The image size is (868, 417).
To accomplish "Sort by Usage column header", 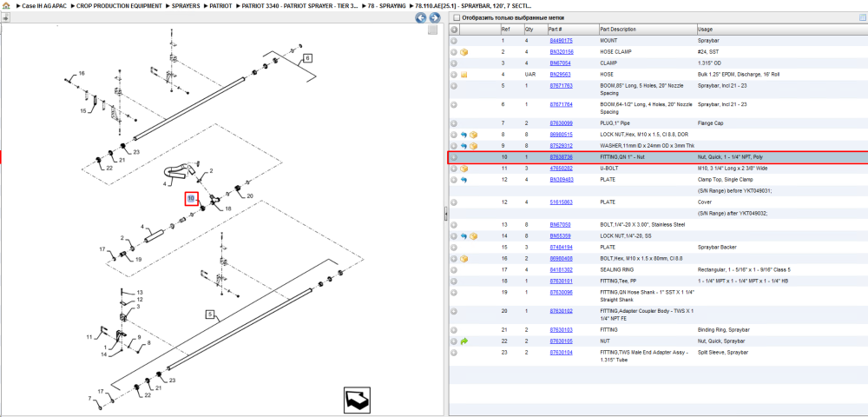I will [x=782, y=29].
